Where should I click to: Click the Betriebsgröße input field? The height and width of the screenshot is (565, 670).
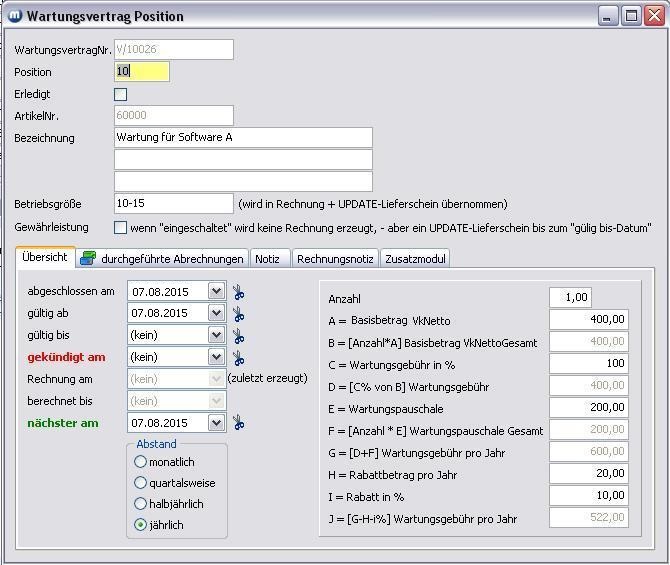[x=173, y=203]
